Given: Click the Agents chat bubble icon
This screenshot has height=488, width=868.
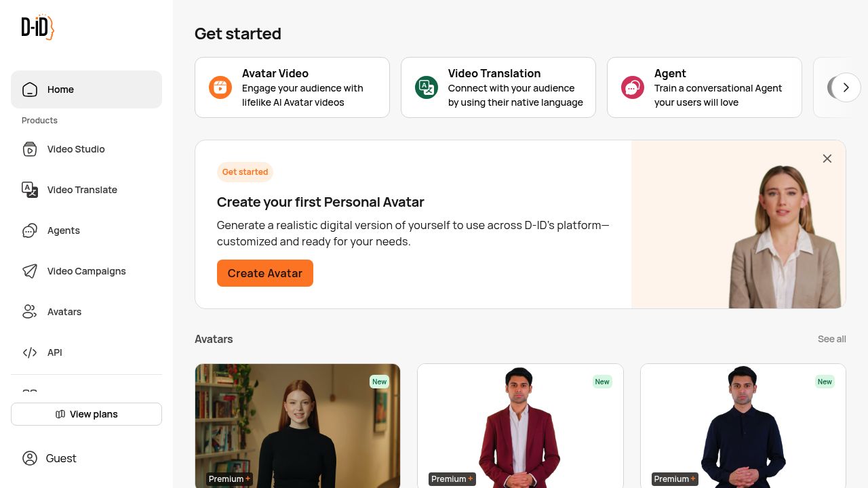Looking at the screenshot, I should pyautogui.click(x=30, y=230).
